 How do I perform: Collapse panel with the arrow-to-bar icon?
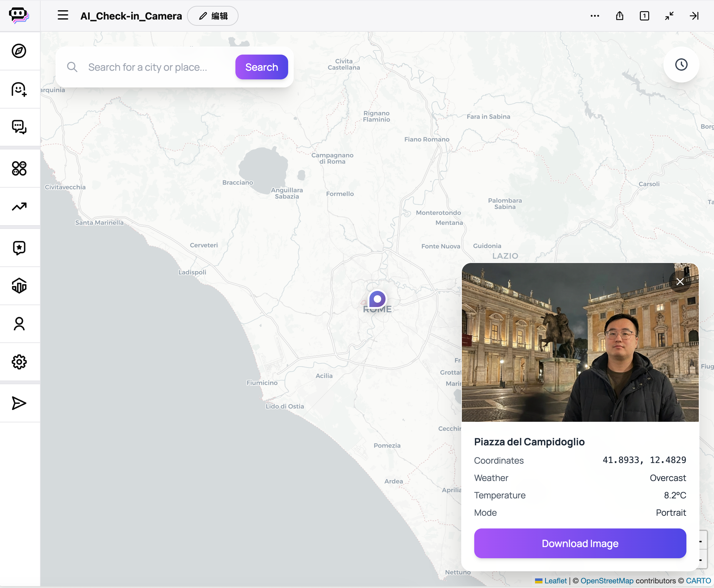(x=694, y=16)
